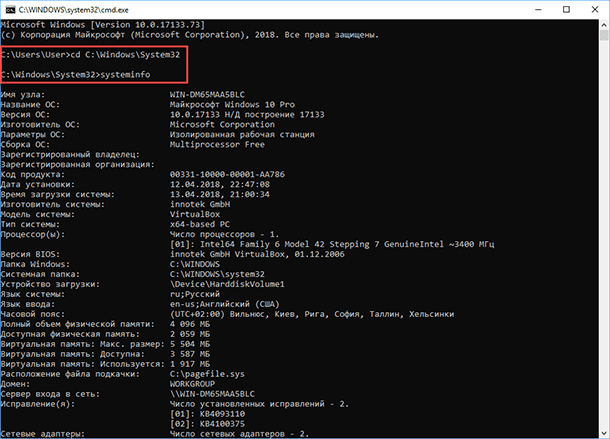
Task: Click the 'Исправление(я):' label
Action: (38, 404)
